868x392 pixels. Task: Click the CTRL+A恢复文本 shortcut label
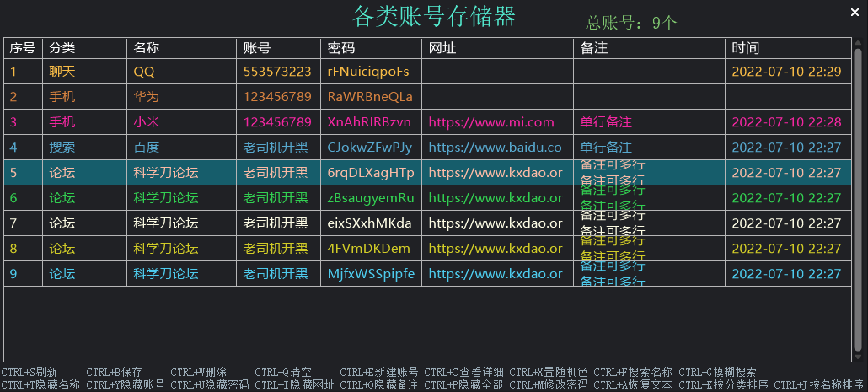click(x=633, y=384)
